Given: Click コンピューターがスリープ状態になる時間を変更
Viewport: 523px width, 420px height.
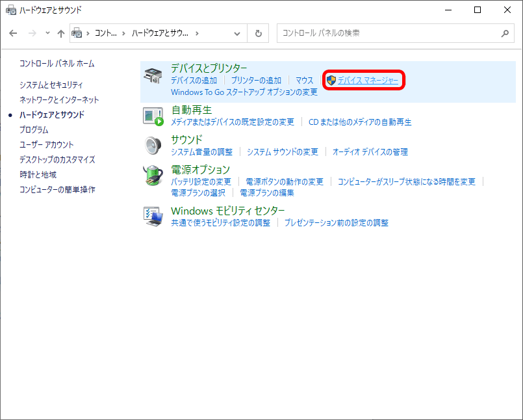Looking at the screenshot, I should pyautogui.click(x=406, y=181).
